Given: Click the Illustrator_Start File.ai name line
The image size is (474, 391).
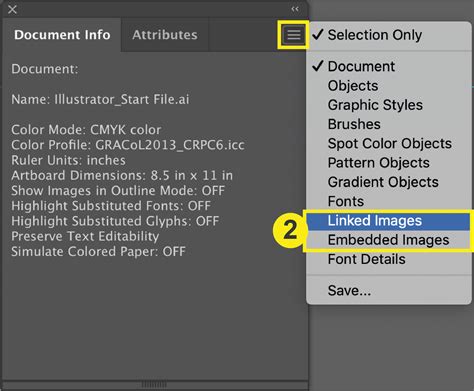Looking at the screenshot, I should click(x=100, y=99).
